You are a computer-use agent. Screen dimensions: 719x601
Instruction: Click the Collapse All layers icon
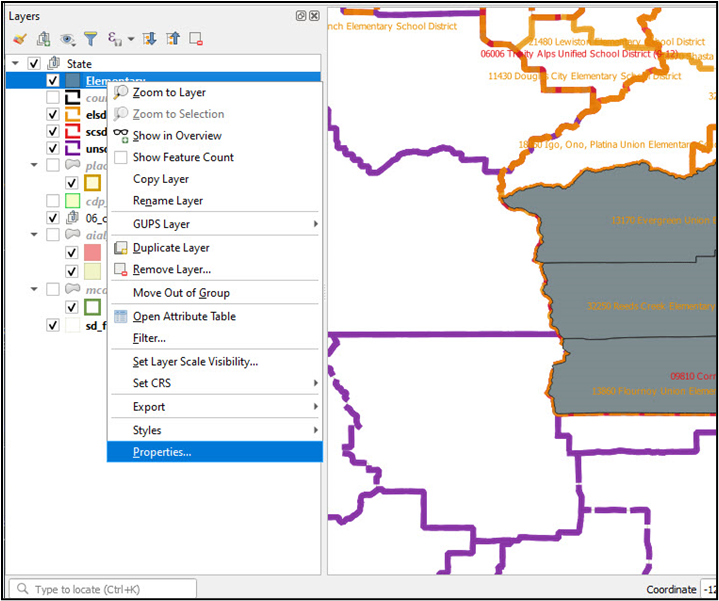pyautogui.click(x=173, y=39)
